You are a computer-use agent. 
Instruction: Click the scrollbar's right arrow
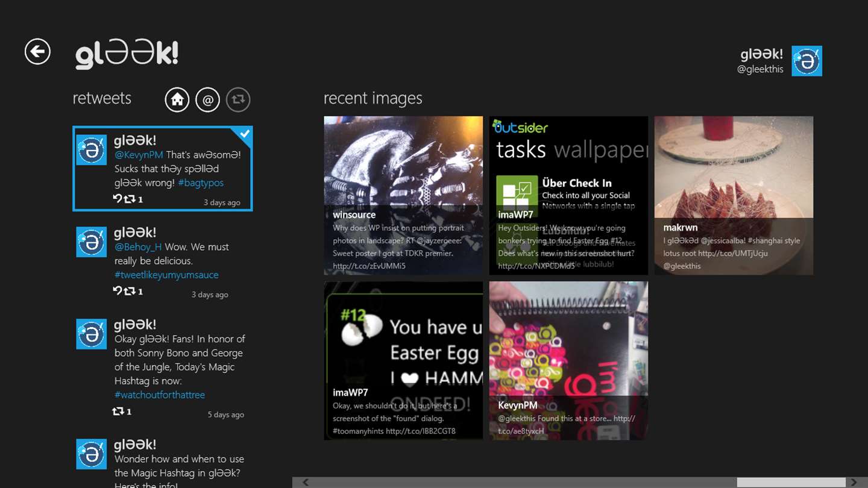coord(854,482)
